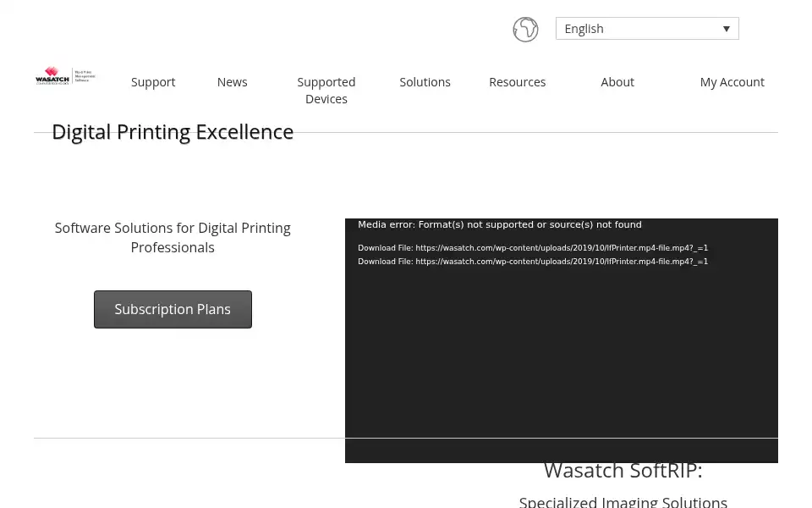Click the Wasatch logo in the header

65,76
